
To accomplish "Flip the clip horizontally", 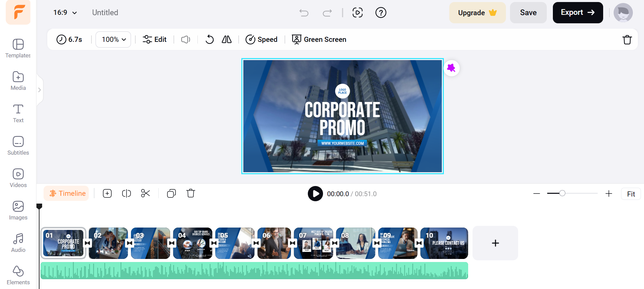I will point(226,40).
